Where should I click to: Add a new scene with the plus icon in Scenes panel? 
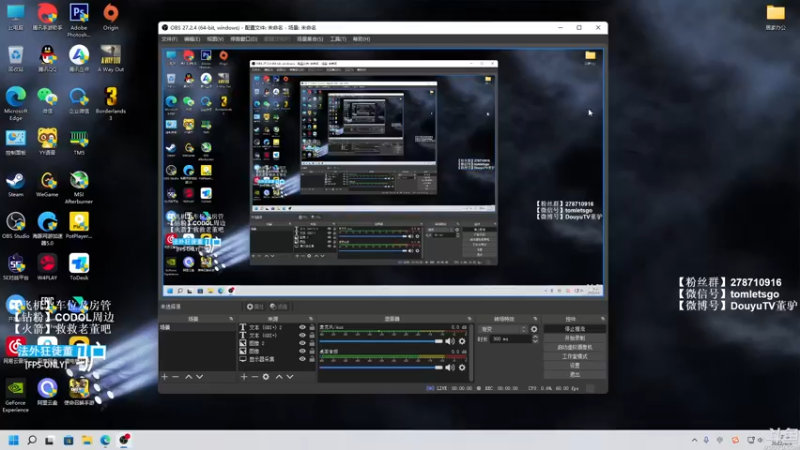165,377
